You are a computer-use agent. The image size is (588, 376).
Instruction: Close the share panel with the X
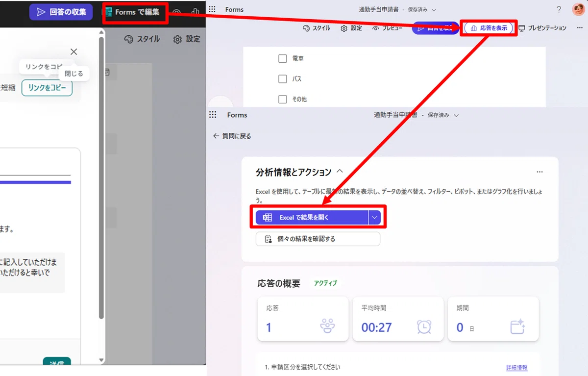click(73, 51)
